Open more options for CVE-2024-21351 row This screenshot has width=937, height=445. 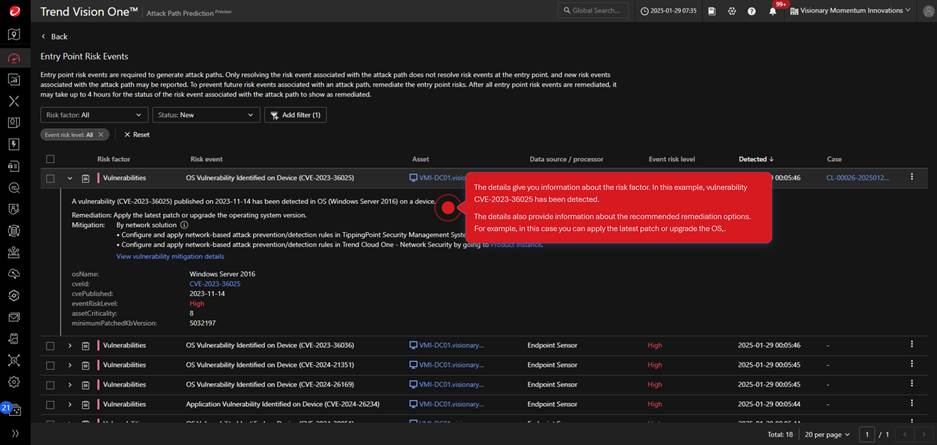coord(911,364)
